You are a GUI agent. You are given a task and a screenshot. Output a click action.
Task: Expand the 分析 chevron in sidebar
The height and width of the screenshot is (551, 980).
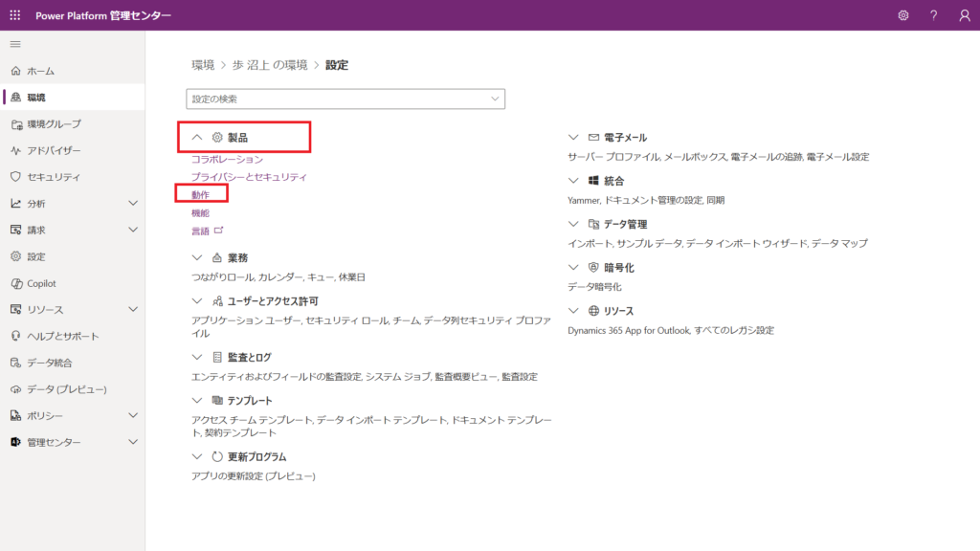click(133, 204)
